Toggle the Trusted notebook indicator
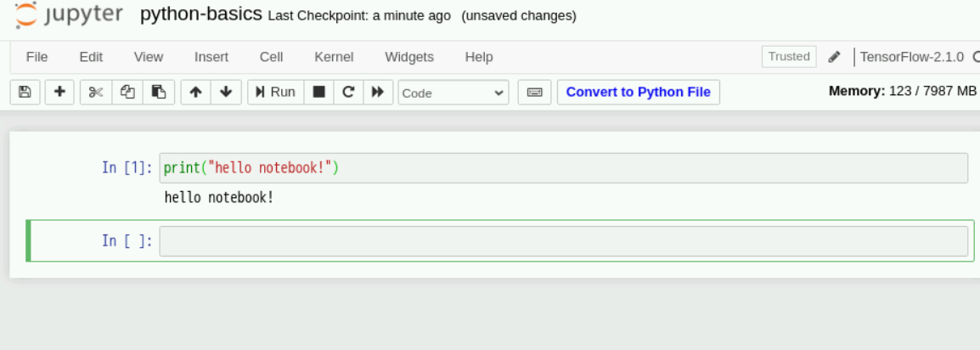 (x=789, y=57)
